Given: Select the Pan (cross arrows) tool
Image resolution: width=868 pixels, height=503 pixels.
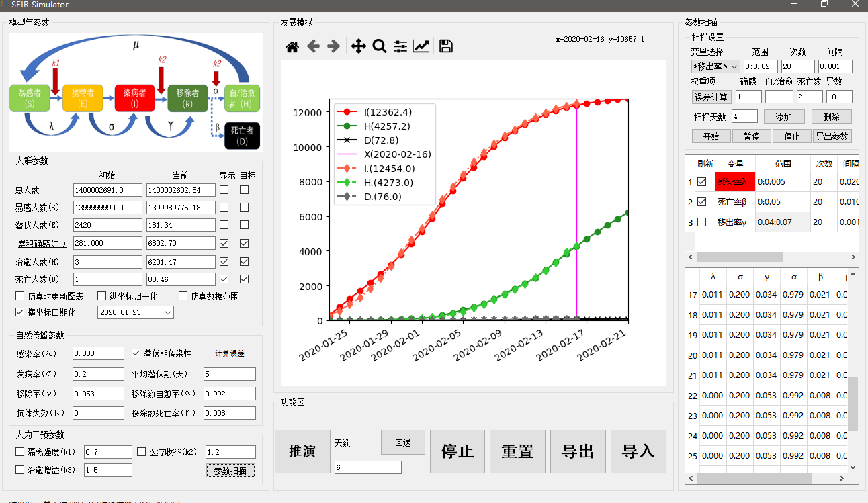Looking at the screenshot, I should (x=358, y=46).
